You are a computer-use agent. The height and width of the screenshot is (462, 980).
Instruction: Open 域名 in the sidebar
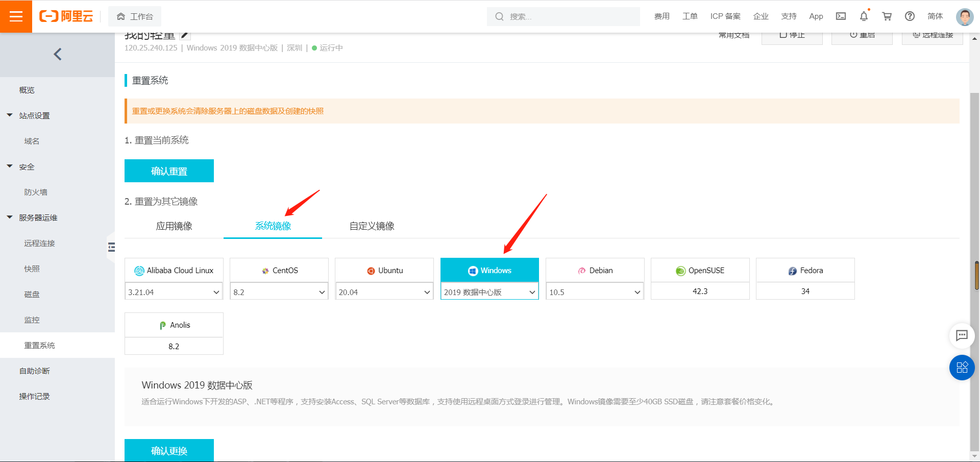(x=32, y=141)
